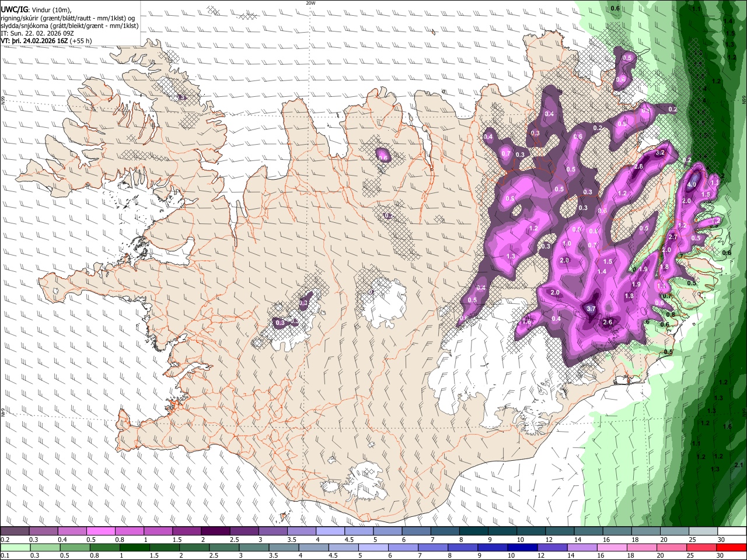This screenshot has height=560, width=747.
Task: Click the '20W' longitude label
Action: pos(310,3)
